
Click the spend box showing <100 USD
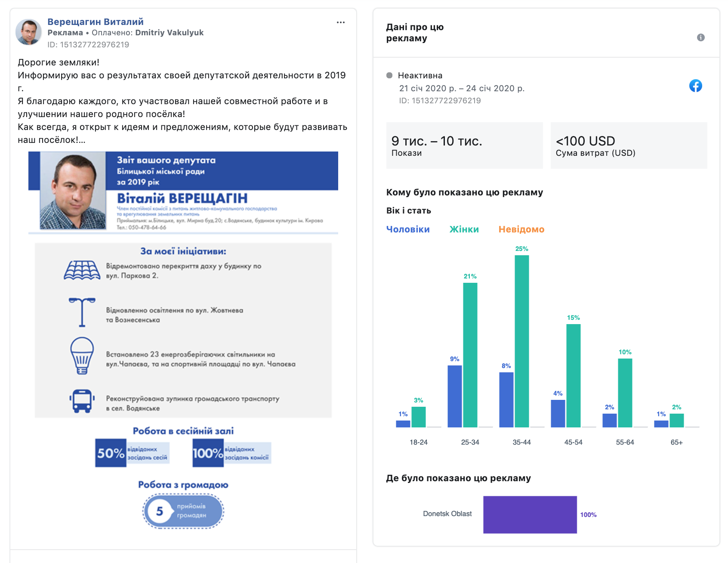tap(628, 145)
